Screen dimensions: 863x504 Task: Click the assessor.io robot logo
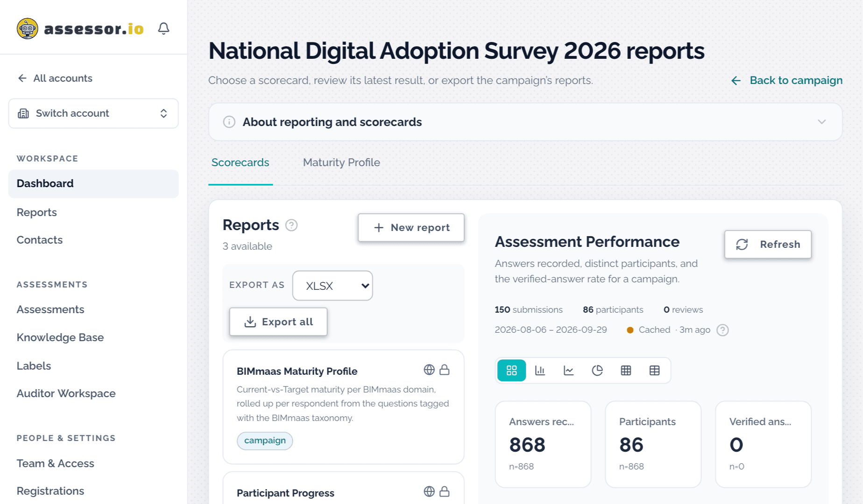[28, 28]
